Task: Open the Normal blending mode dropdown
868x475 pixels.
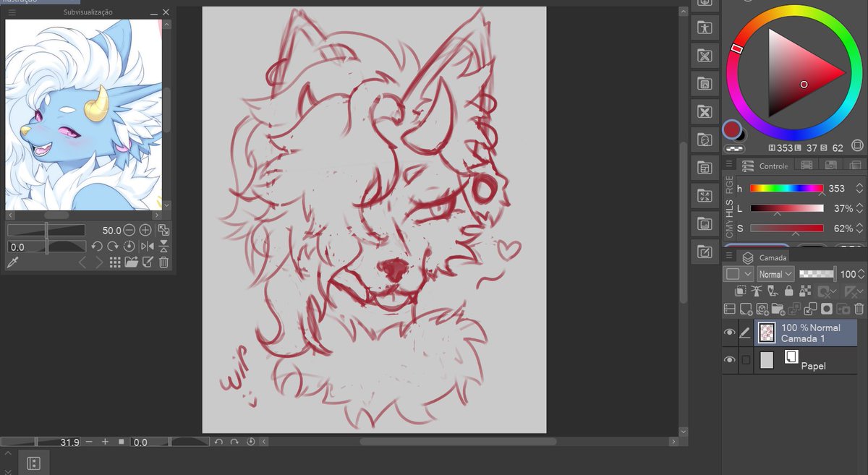Action: click(775, 274)
